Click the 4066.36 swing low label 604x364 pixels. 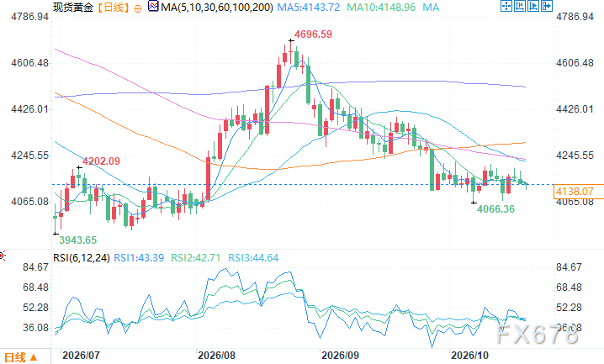point(495,209)
